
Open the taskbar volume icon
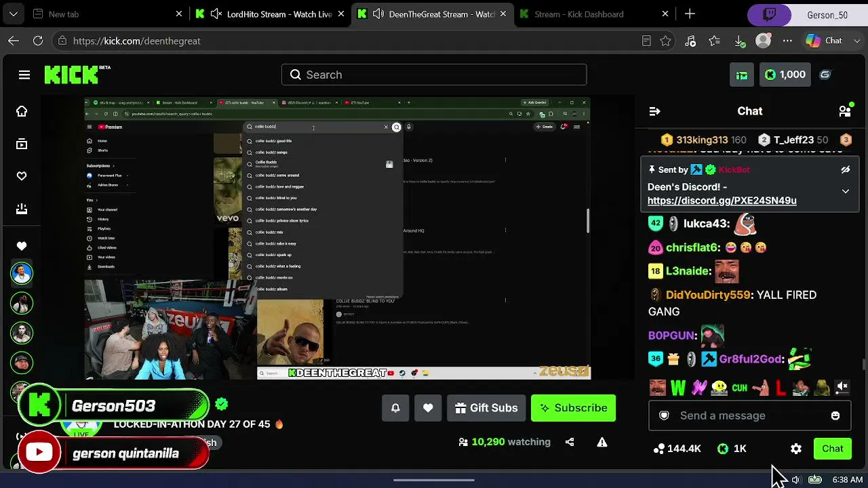click(795, 480)
